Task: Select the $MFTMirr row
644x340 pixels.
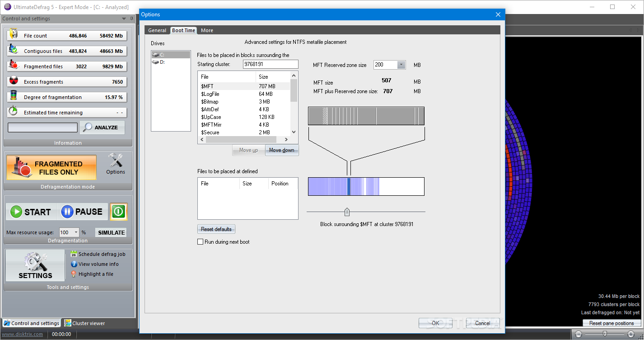Action: point(244,125)
